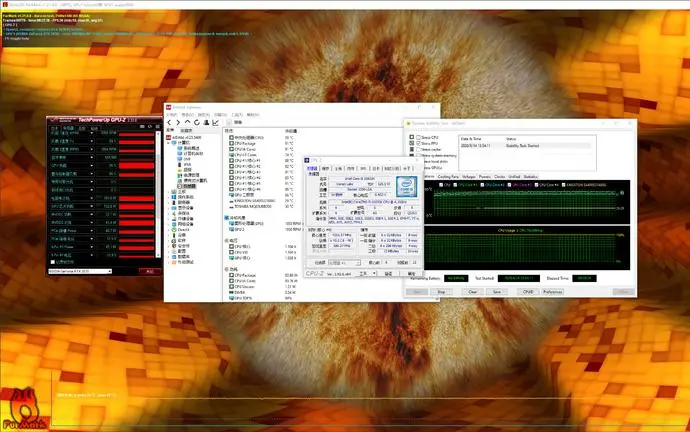Image resolution: width=690 pixels, height=432 pixels.
Task: Click the red Close button in GPU-Z
Action: [x=150, y=271]
